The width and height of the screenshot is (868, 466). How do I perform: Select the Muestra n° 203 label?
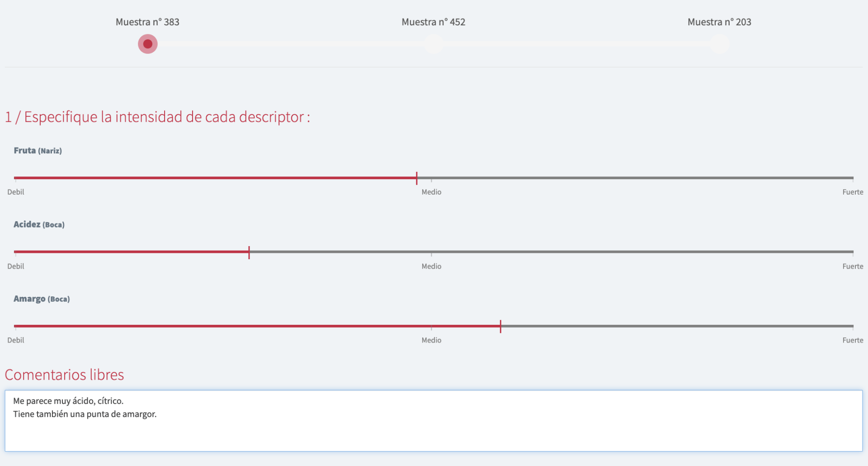point(719,22)
